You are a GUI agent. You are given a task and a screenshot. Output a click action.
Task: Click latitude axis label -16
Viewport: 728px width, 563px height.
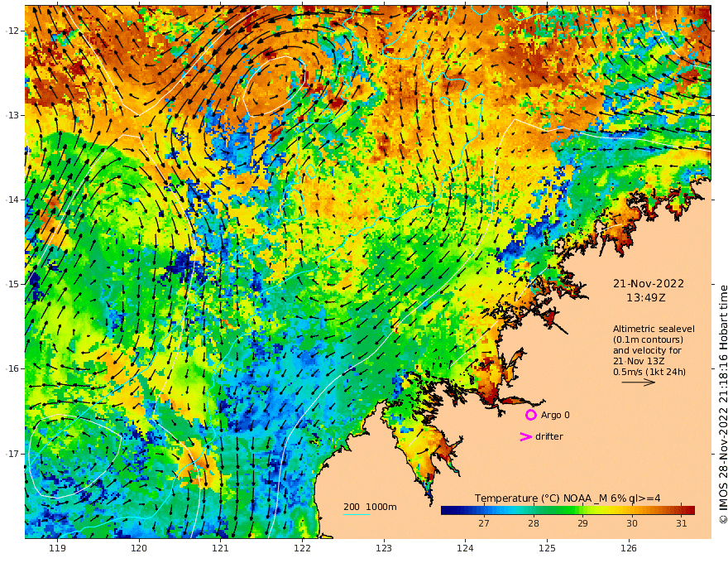click(x=13, y=368)
